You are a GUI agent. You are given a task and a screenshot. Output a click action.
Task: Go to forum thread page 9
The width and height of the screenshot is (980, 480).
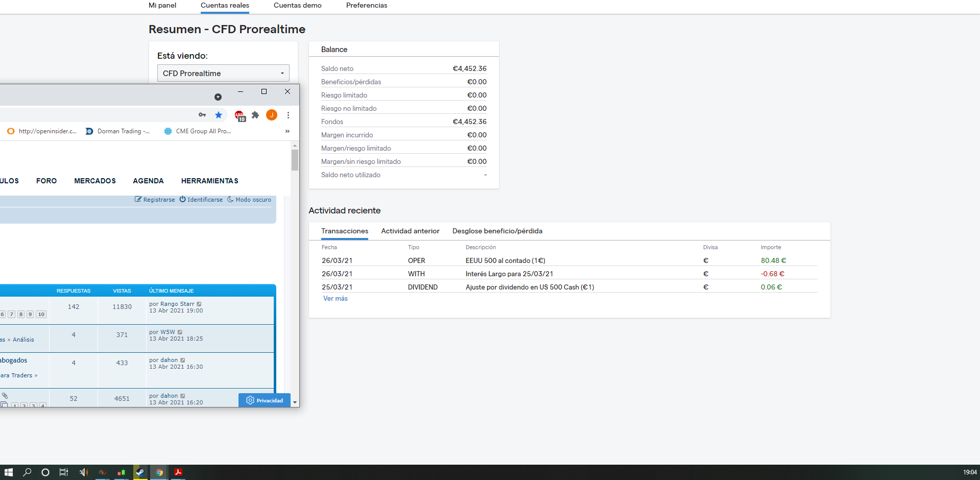[30, 315]
